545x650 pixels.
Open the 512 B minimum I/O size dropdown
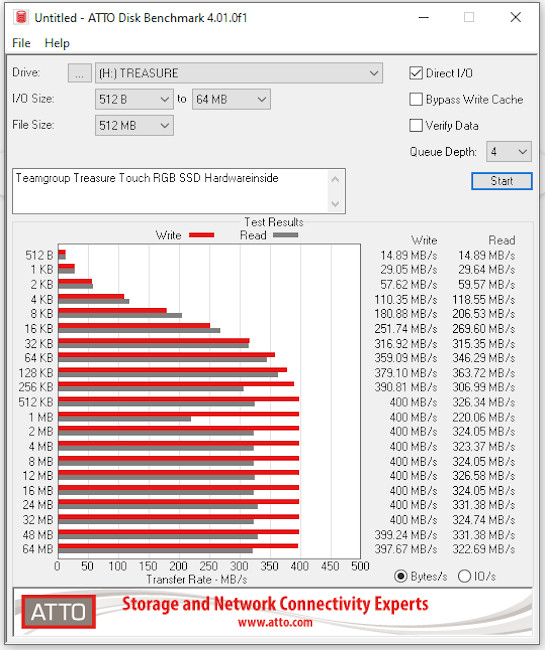click(x=134, y=99)
